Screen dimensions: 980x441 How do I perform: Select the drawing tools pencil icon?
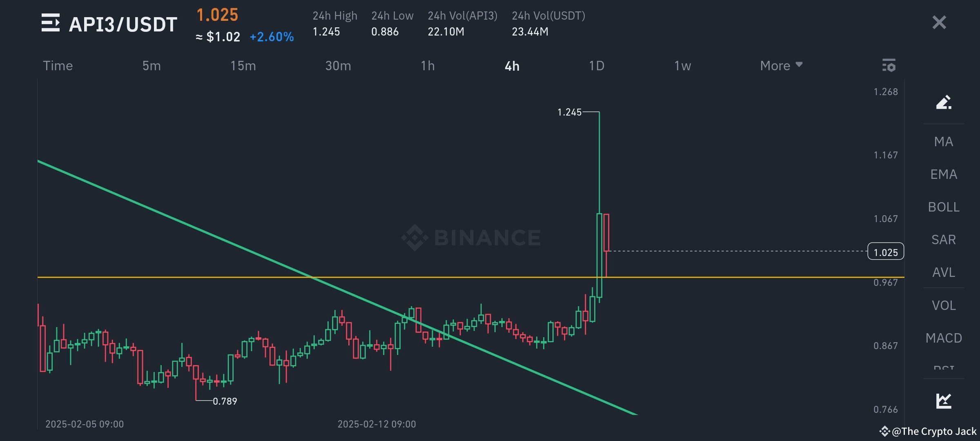(944, 102)
